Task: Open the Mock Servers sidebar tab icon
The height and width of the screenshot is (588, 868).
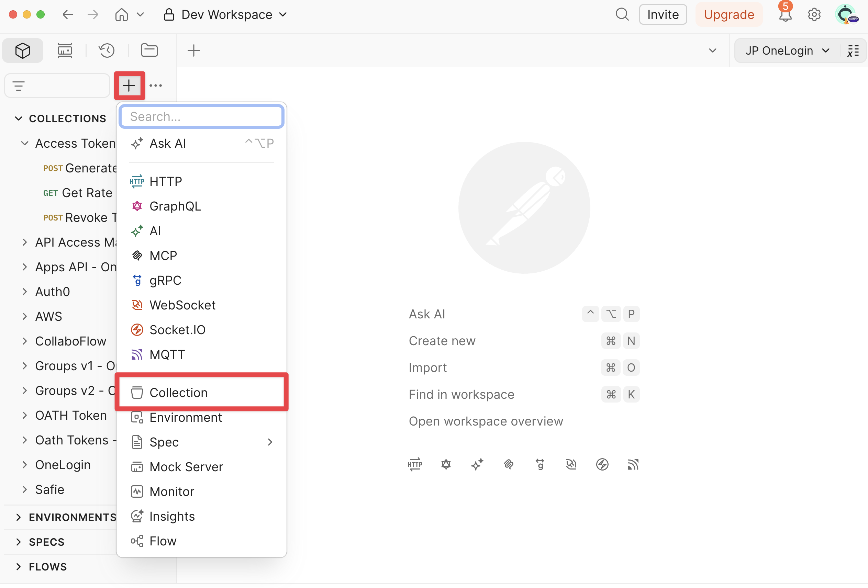Action: click(x=65, y=50)
